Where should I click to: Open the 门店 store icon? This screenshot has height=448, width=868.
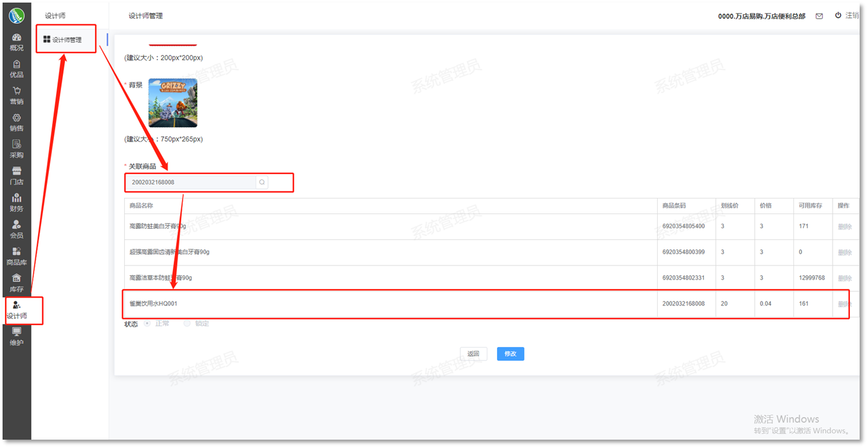pos(17,175)
